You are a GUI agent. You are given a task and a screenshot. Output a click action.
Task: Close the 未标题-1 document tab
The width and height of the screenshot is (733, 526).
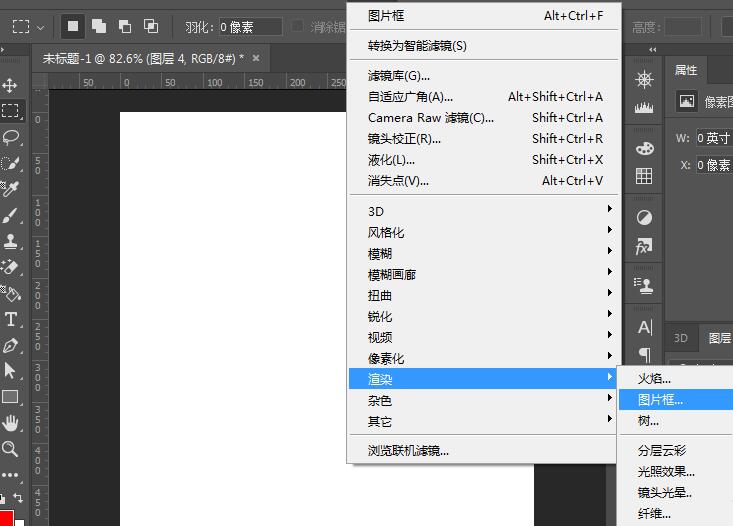click(x=257, y=59)
